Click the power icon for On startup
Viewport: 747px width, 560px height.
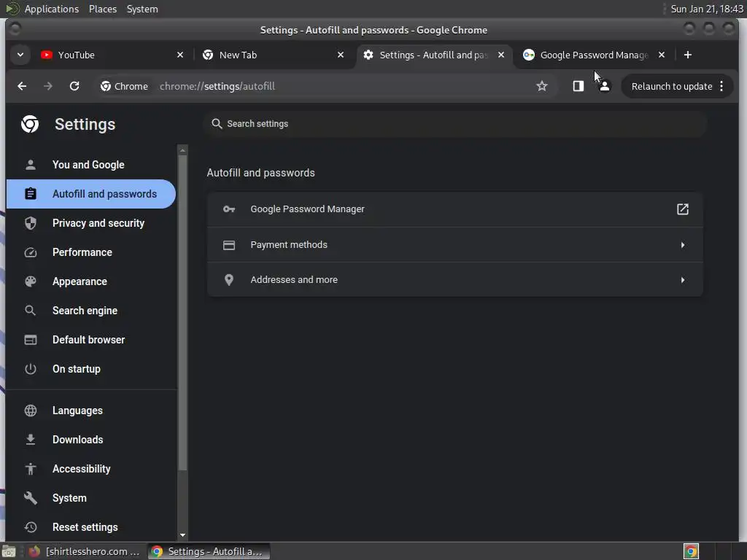pos(31,369)
